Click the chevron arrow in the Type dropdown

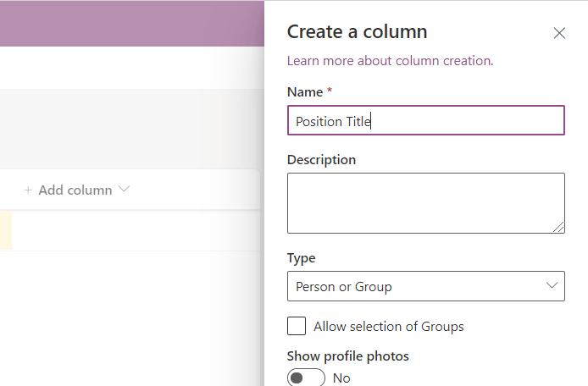pyautogui.click(x=552, y=286)
